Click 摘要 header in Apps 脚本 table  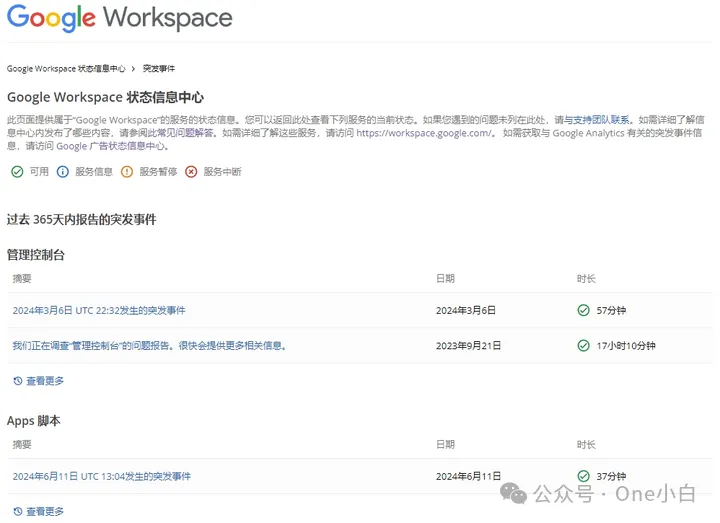[x=22, y=444]
